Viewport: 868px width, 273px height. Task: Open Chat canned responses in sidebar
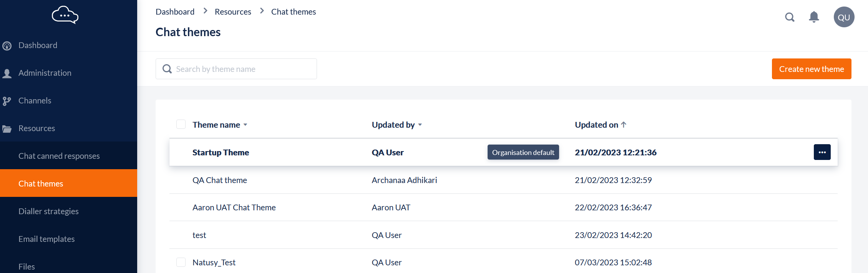point(59,156)
